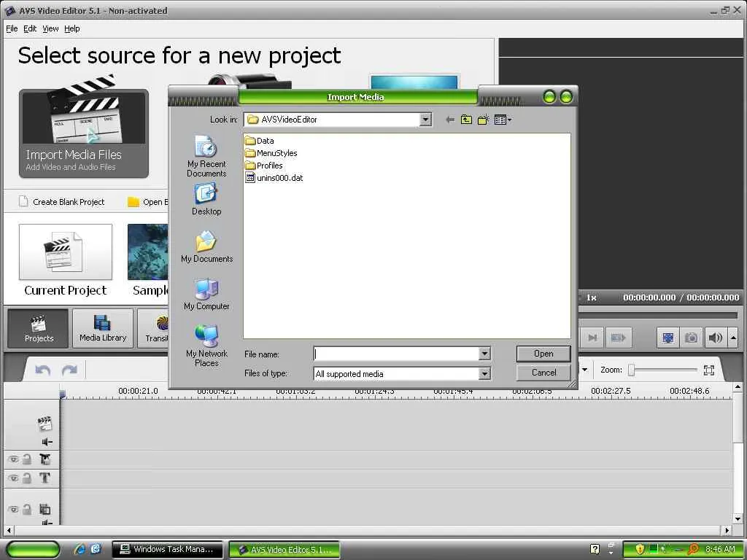747x560 pixels.
Task: Mute the preview volume speaker
Action: (715, 338)
